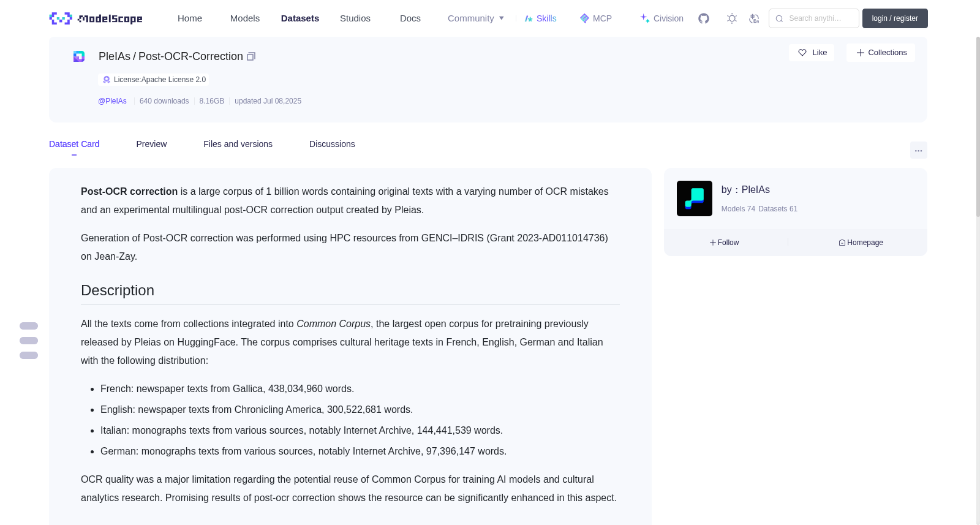
Task: Click the Apache License 2.0 tag
Action: tap(154, 80)
